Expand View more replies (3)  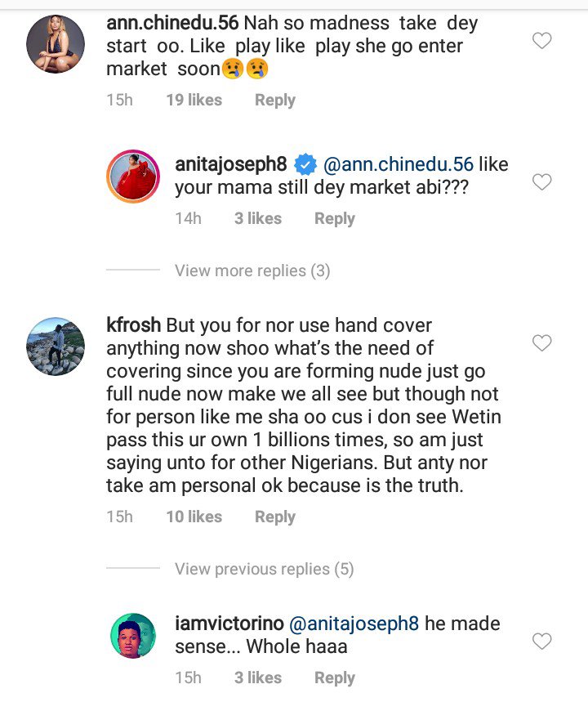click(252, 271)
